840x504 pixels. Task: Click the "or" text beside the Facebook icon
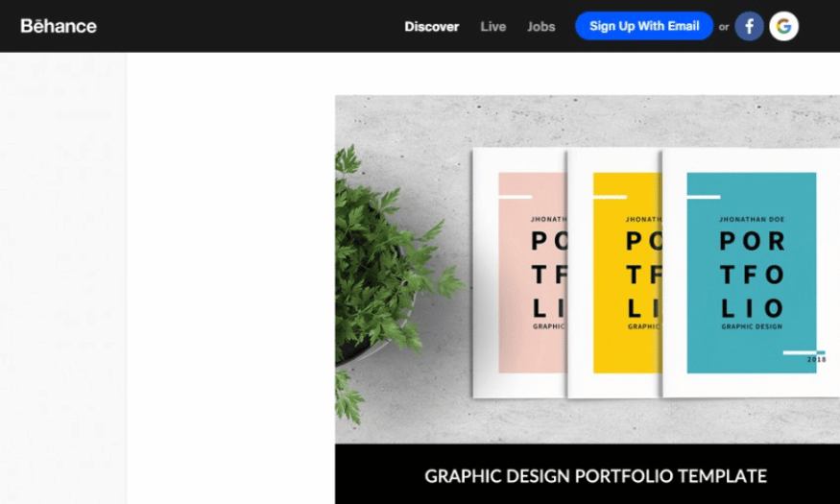724,27
